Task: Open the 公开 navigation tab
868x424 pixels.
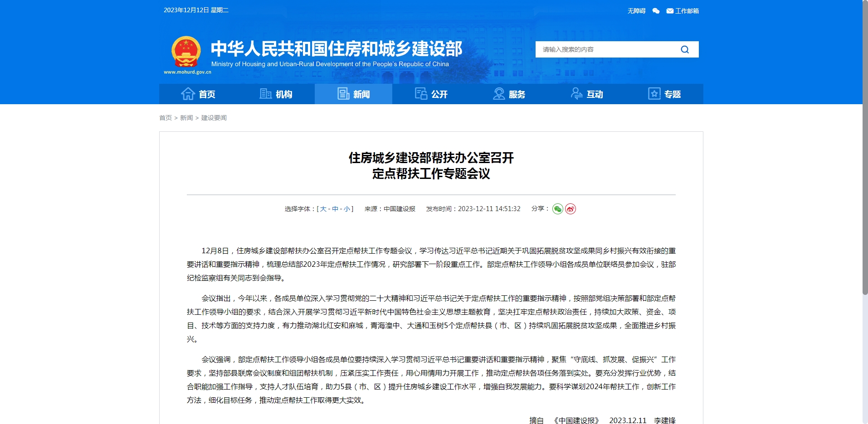Action: [431, 94]
